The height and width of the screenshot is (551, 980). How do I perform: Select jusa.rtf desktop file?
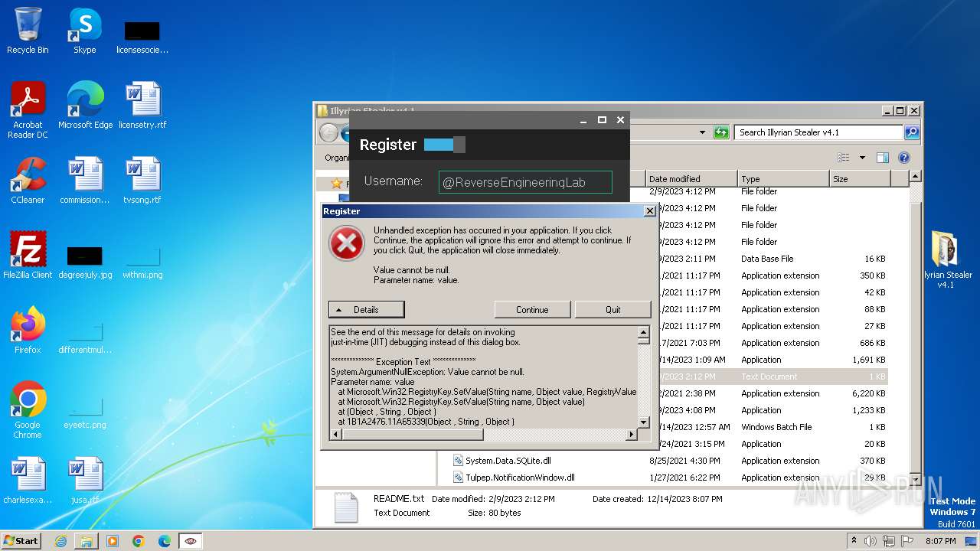[x=85, y=480]
